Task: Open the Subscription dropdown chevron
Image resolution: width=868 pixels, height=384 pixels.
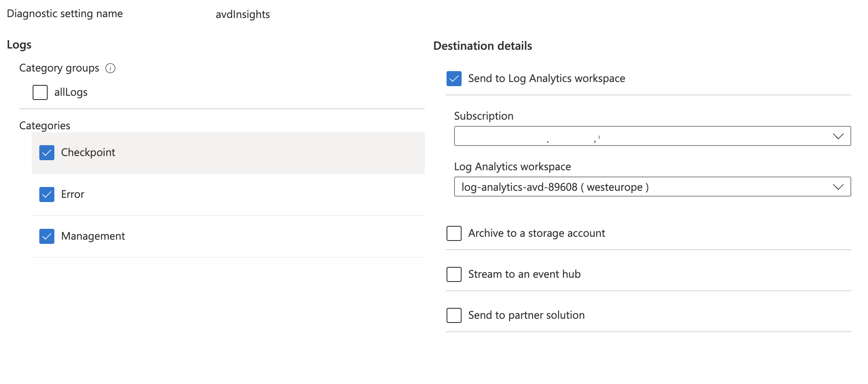Action: pyautogui.click(x=837, y=136)
